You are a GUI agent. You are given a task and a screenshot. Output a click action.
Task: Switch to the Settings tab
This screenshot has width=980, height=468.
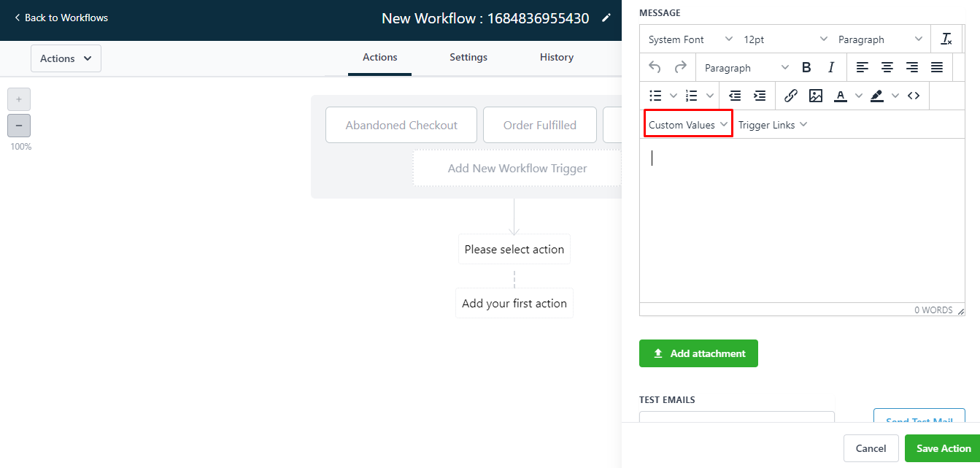pyautogui.click(x=468, y=58)
